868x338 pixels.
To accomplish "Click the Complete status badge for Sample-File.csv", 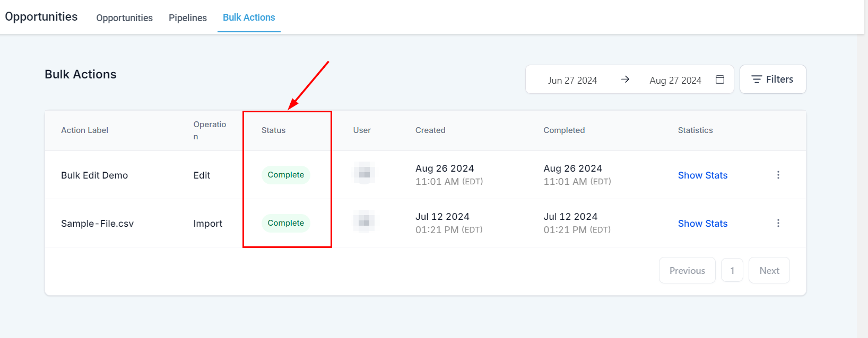I will [285, 223].
